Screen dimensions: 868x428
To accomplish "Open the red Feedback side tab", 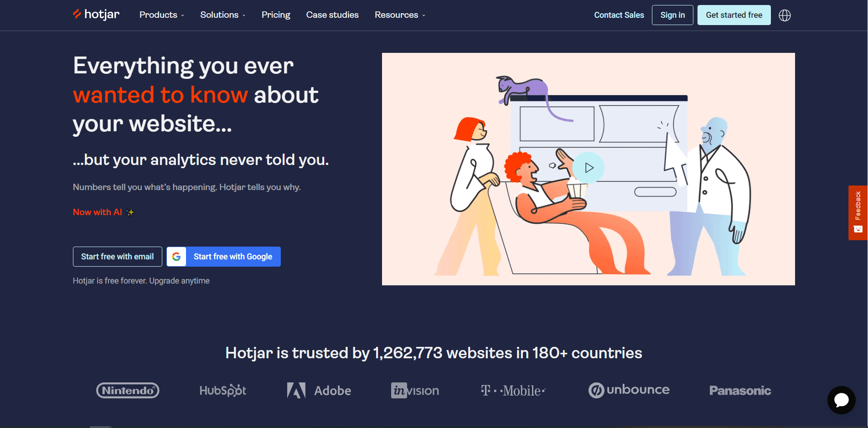I will tap(858, 212).
